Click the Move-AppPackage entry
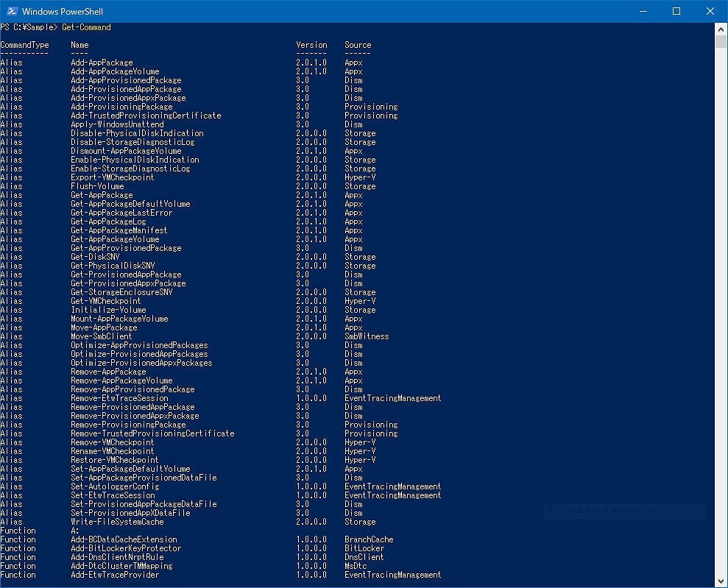The image size is (728, 588). tap(104, 327)
